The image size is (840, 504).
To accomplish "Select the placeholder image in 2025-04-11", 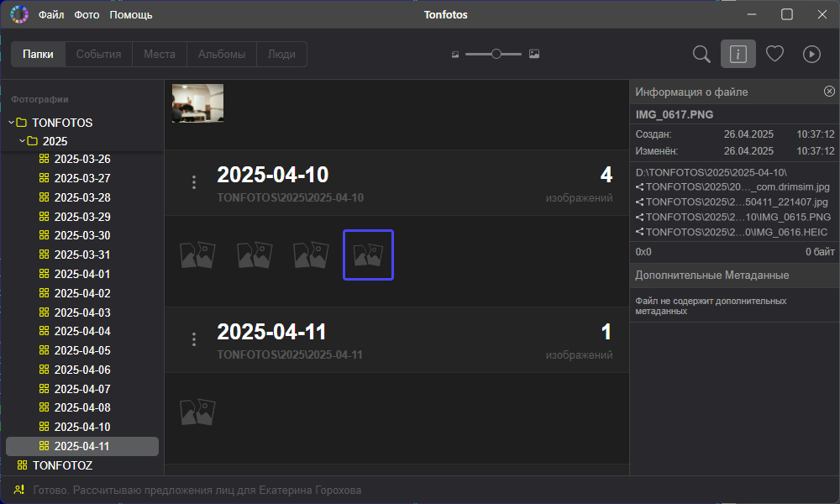I will point(197,412).
